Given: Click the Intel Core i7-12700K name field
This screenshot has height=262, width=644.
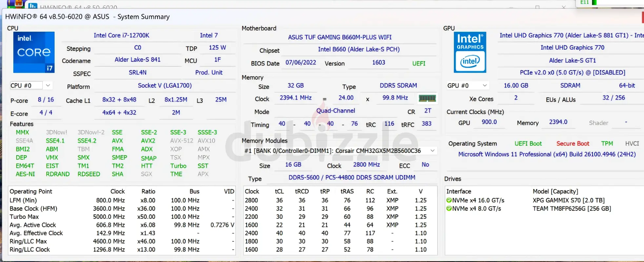Looking at the screenshot, I should pyautogui.click(x=121, y=35).
